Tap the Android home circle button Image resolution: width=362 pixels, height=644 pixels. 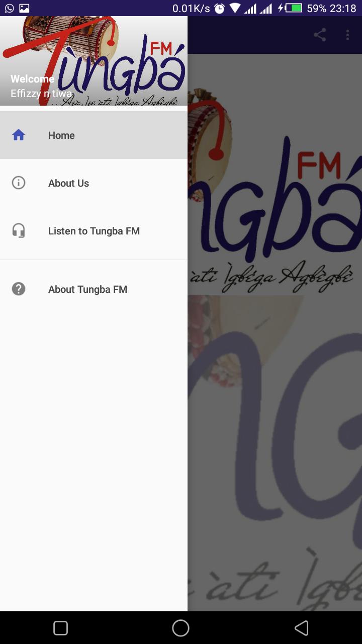180,628
